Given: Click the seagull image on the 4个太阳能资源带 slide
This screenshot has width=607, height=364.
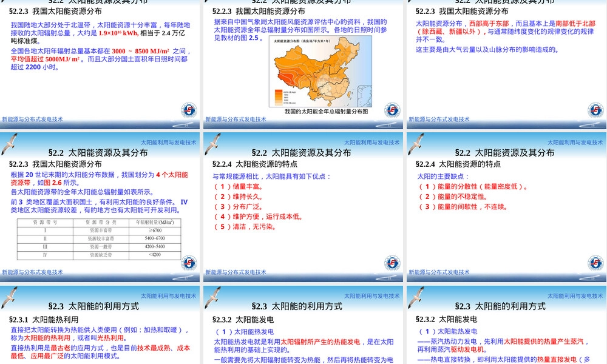Looking at the screenshot, I should (10, 144).
